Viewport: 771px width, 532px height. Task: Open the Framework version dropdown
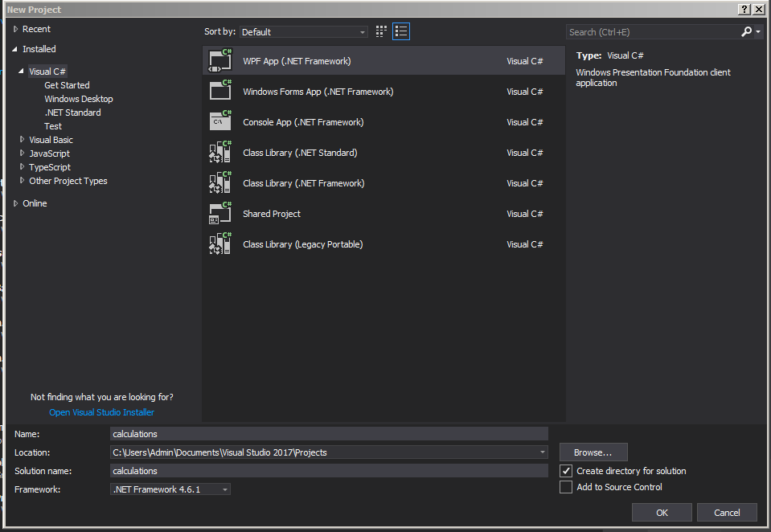click(224, 489)
